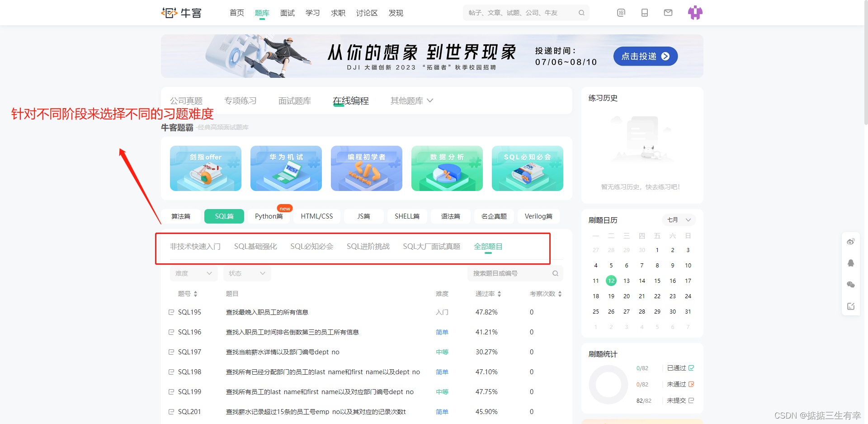Open question 查找最晚入职员工的所有信息
Viewport: 868px width, 424px height.
[267, 312]
